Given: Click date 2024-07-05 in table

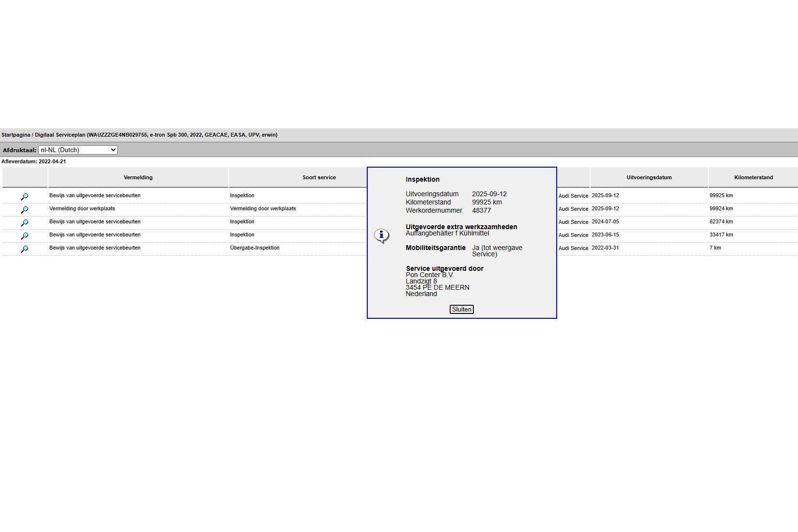Looking at the screenshot, I should (x=605, y=222).
